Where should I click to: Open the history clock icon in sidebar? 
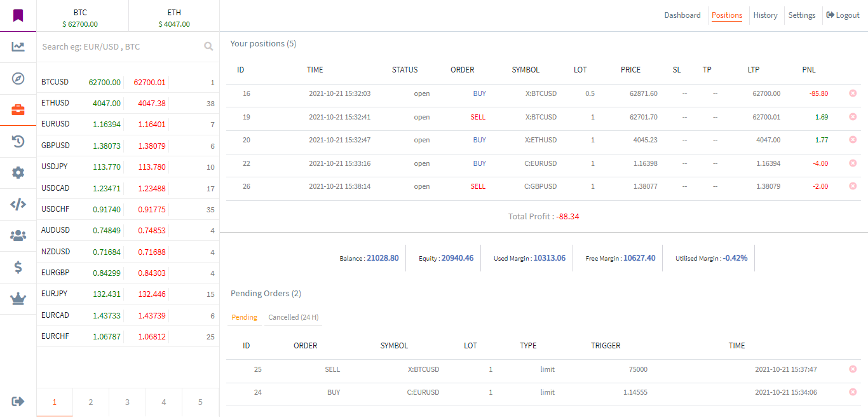(18, 142)
